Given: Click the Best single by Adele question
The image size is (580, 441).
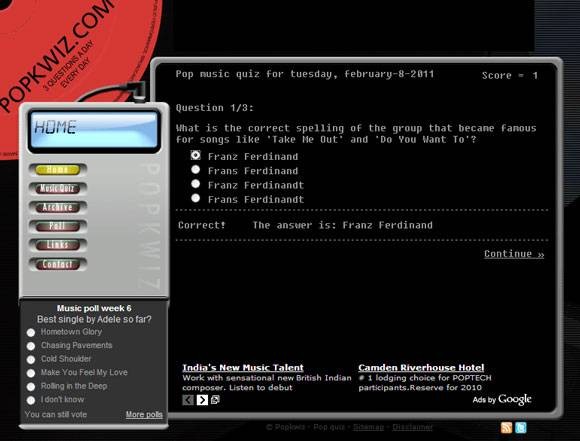Looking at the screenshot, I should click(x=94, y=319).
